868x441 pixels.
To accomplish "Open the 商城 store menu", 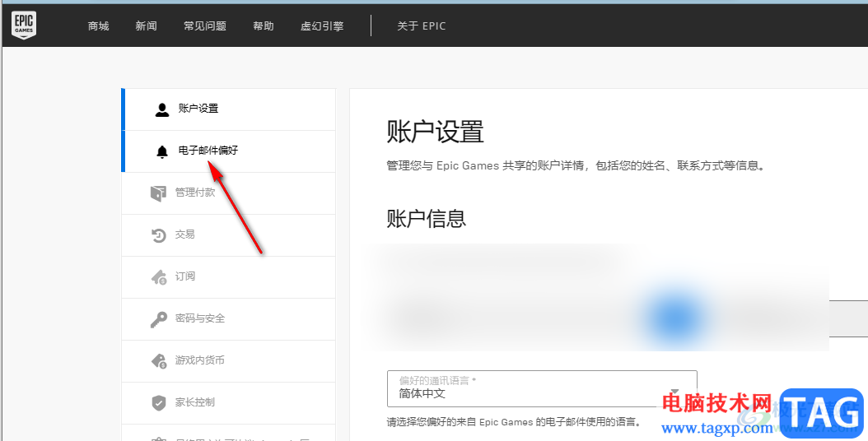I will point(99,26).
